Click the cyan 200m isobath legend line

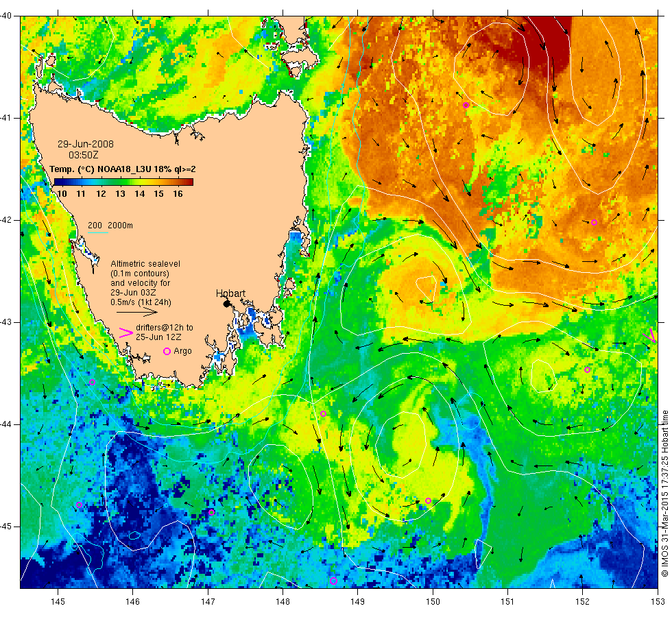pyautogui.click(x=97, y=232)
